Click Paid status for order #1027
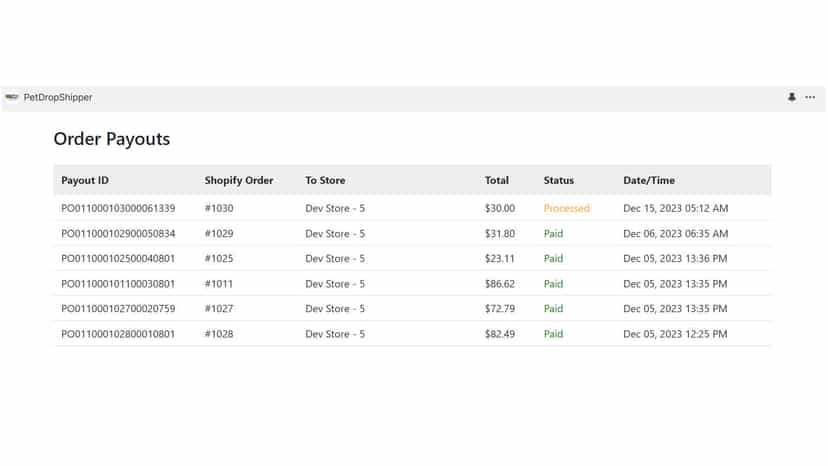Image resolution: width=828 pixels, height=466 pixels. click(553, 309)
